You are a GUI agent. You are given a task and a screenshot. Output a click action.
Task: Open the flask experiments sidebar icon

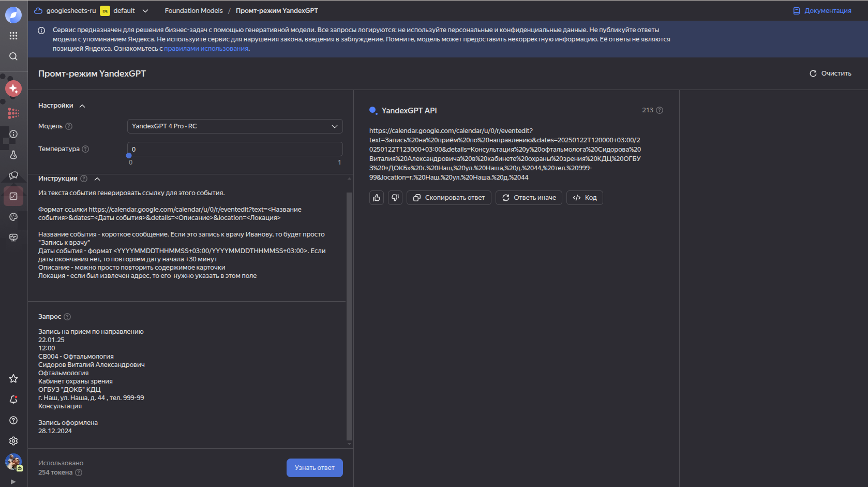click(13, 155)
